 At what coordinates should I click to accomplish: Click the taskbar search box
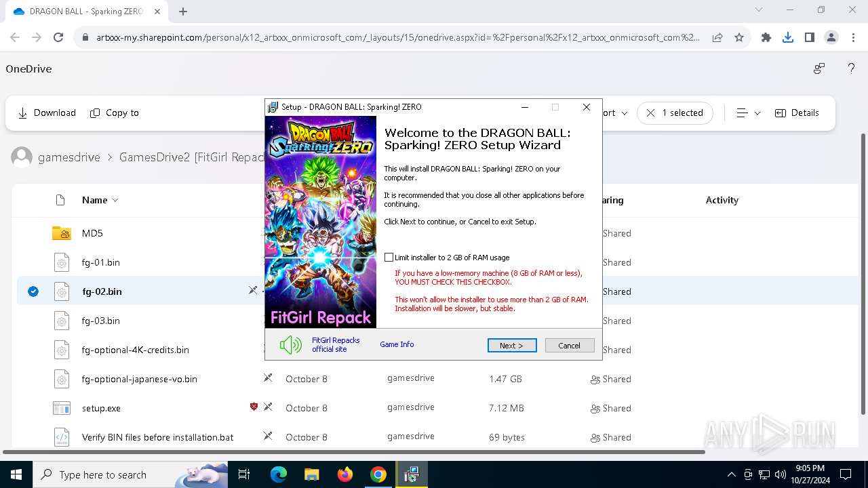(x=130, y=474)
